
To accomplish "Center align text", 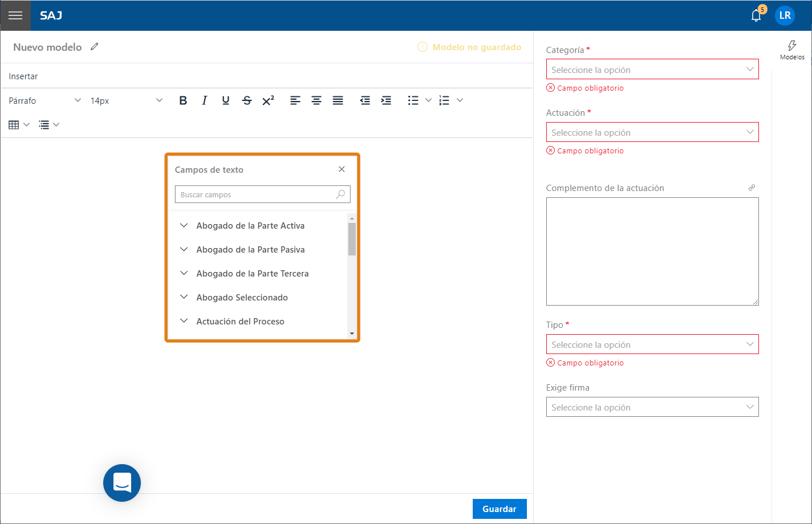I will 316,100.
